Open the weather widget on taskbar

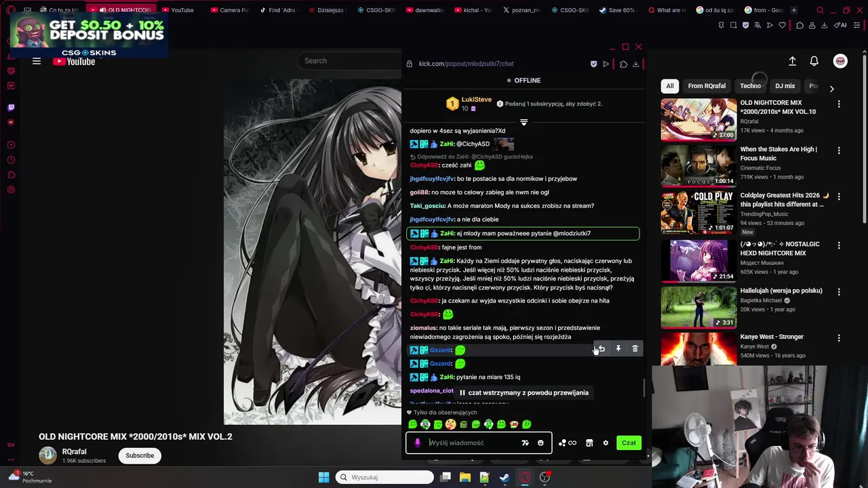[30, 476]
